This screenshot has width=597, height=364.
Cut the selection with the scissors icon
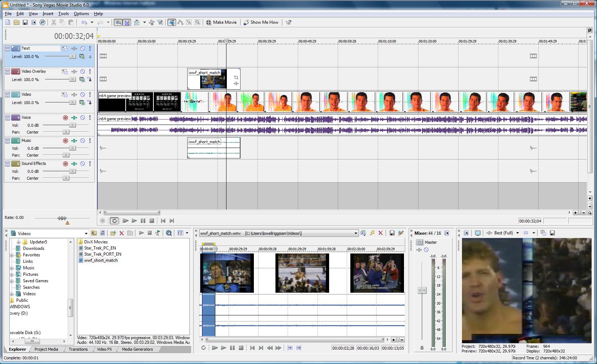click(x=54, y=22)
